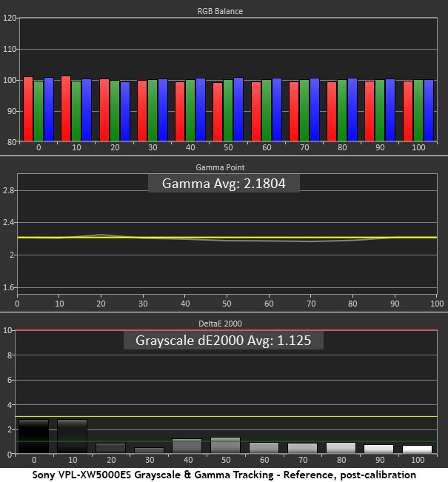The image size is (448, 482).
Task: Click the 2.8 y-axis label in Gamma Point
Action: tap(9, 190)
